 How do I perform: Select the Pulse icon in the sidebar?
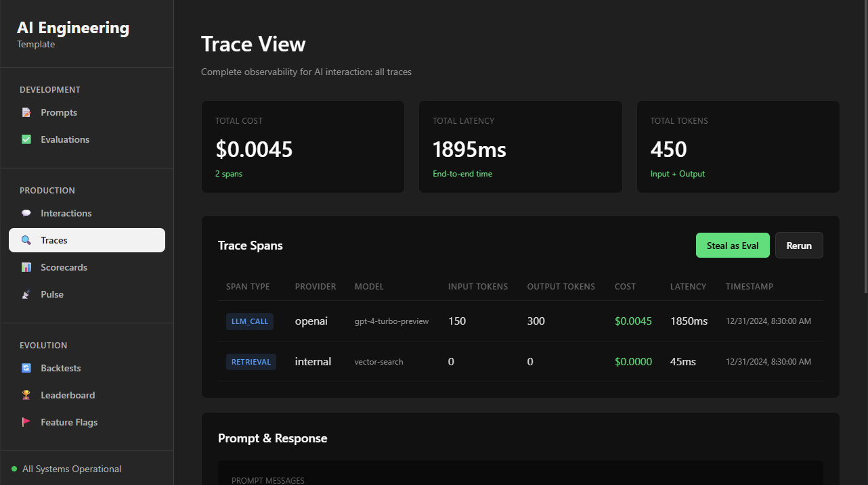(26, 294)
